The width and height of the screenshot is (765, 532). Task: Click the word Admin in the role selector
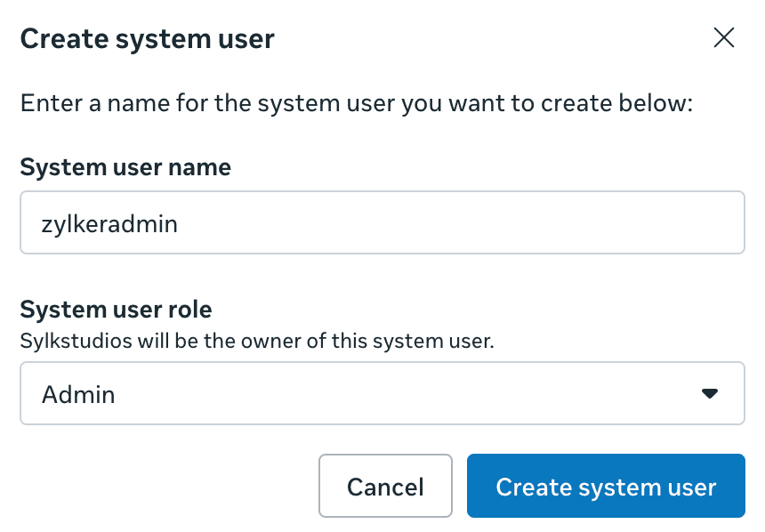(78, 394)
